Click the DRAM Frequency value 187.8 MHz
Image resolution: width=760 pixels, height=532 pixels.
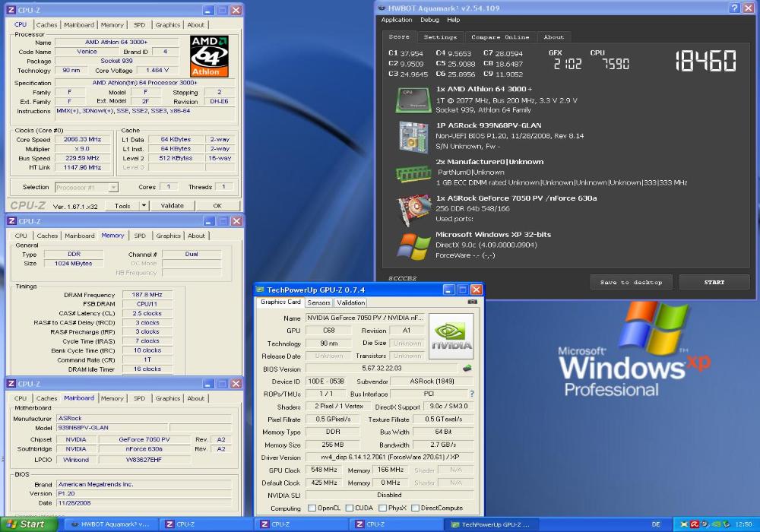pos(147,295)
